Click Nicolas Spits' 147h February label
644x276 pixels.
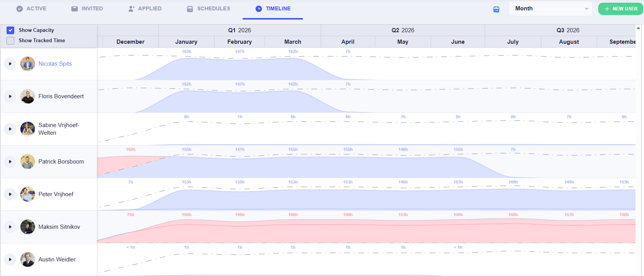(240, 51)
